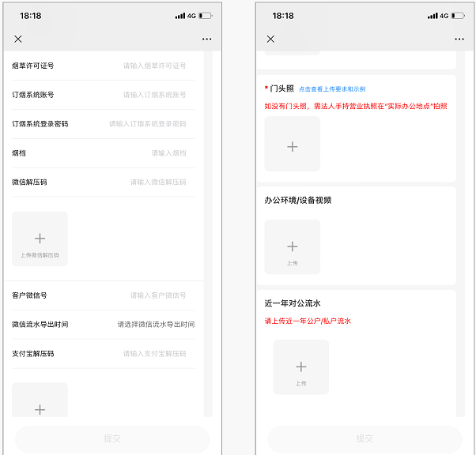
Task: Click the right phone's 4G indicator
Action: point(444,16)
